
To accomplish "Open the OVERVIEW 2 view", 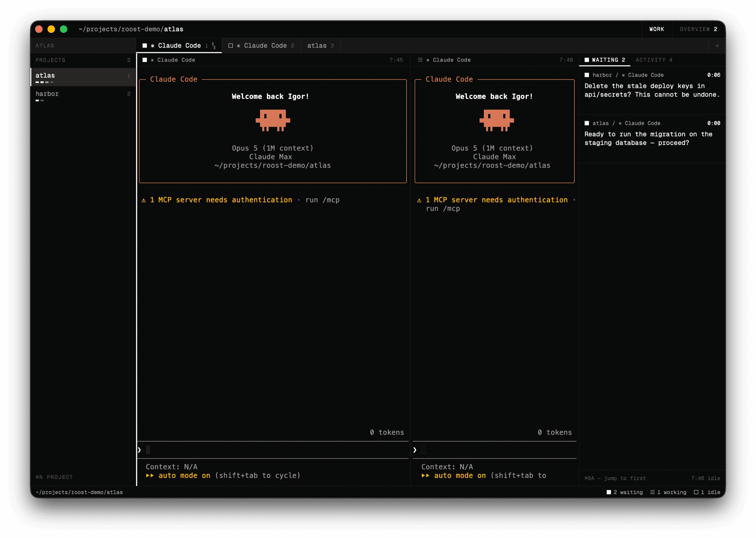I will [698, 29].
